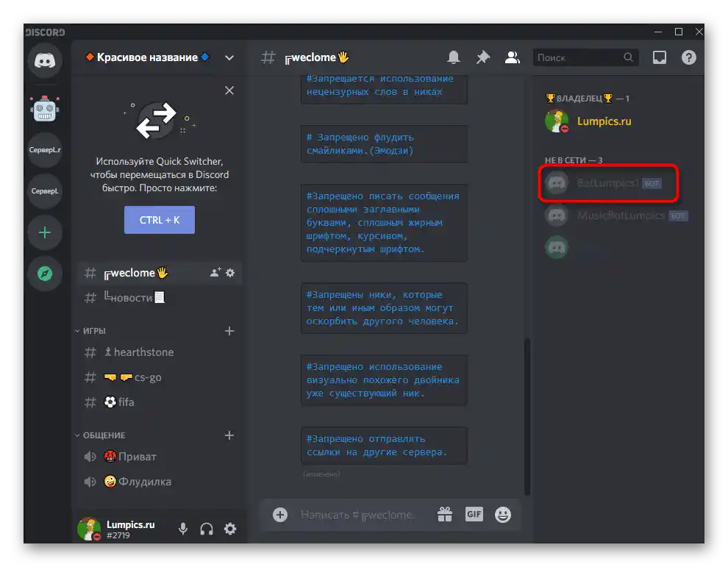Screen dimensions: 728x567
Task: Click the CTRL + K button
Action: point(160,220)
